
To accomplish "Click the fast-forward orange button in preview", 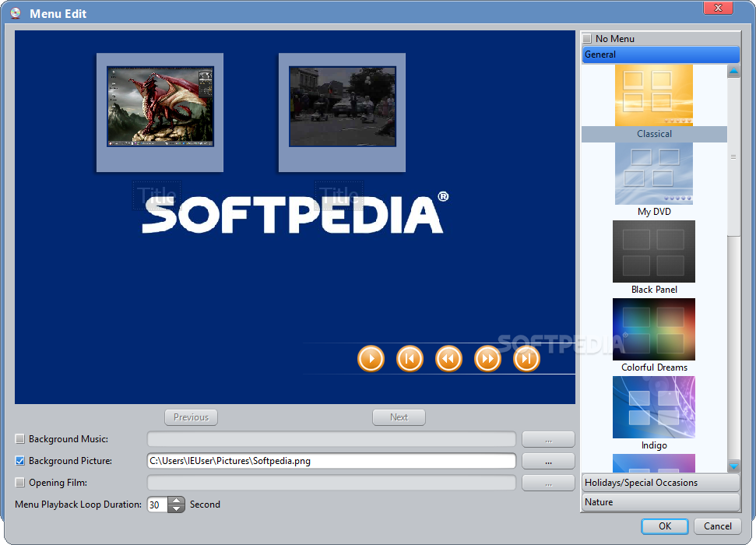I will pos(488,359).
